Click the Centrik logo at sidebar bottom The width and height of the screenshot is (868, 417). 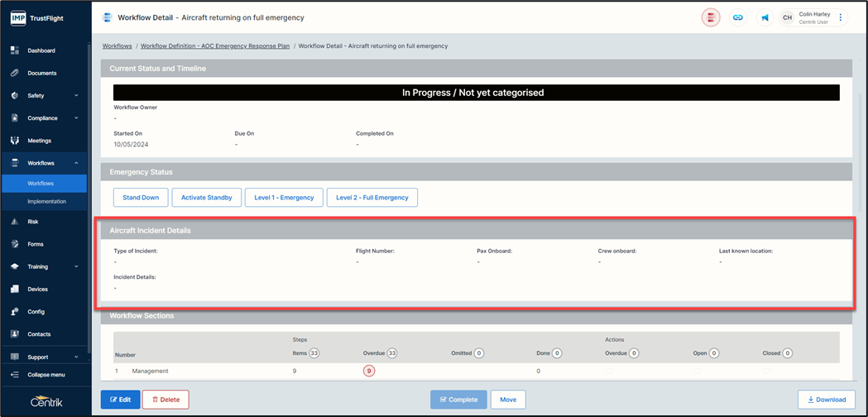click(46, 401)
